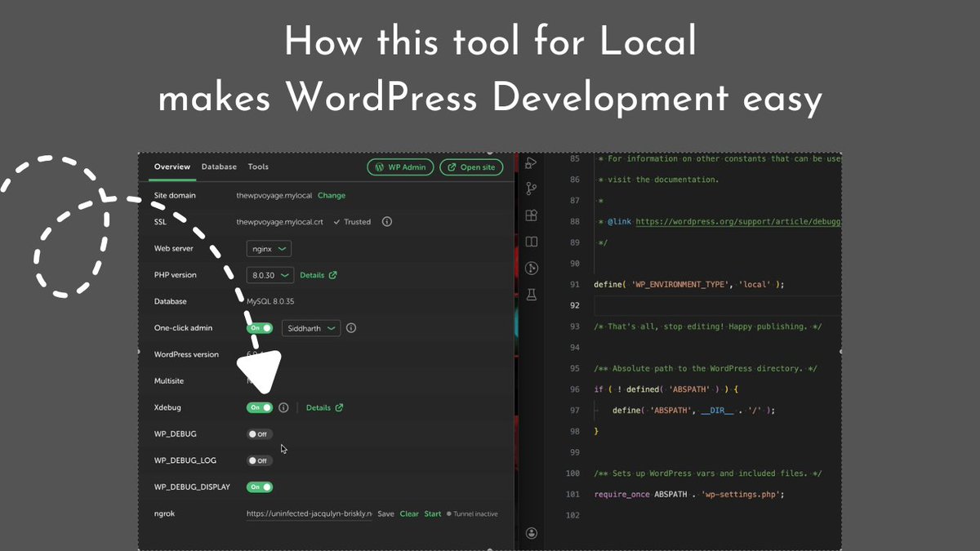This screenshot has width=980, height=551.
Task: Open Run and Debug view in editor
Action: [531, 163]
